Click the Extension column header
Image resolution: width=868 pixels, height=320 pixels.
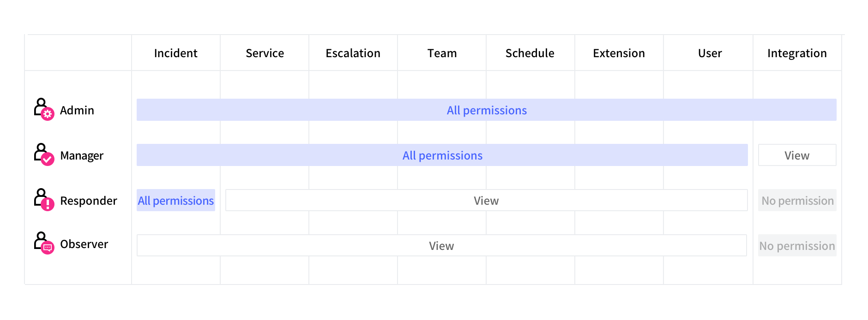[619, 53]
